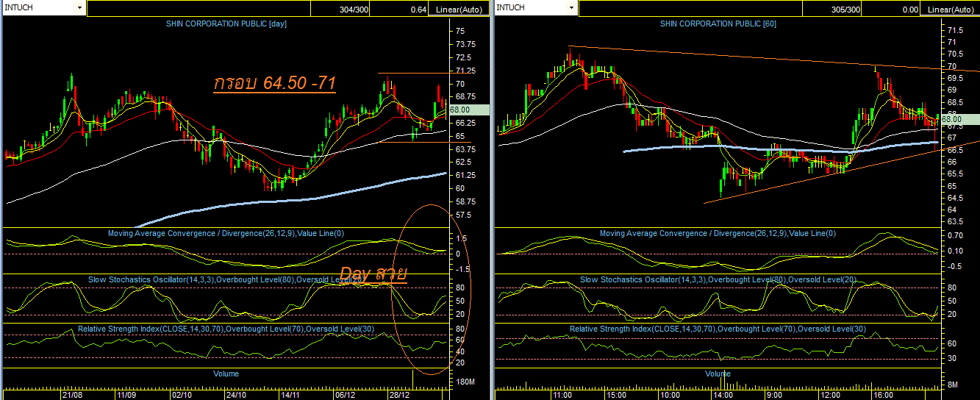Open the INTUCH symbol dropdown in the daily chart

[79, 7]
